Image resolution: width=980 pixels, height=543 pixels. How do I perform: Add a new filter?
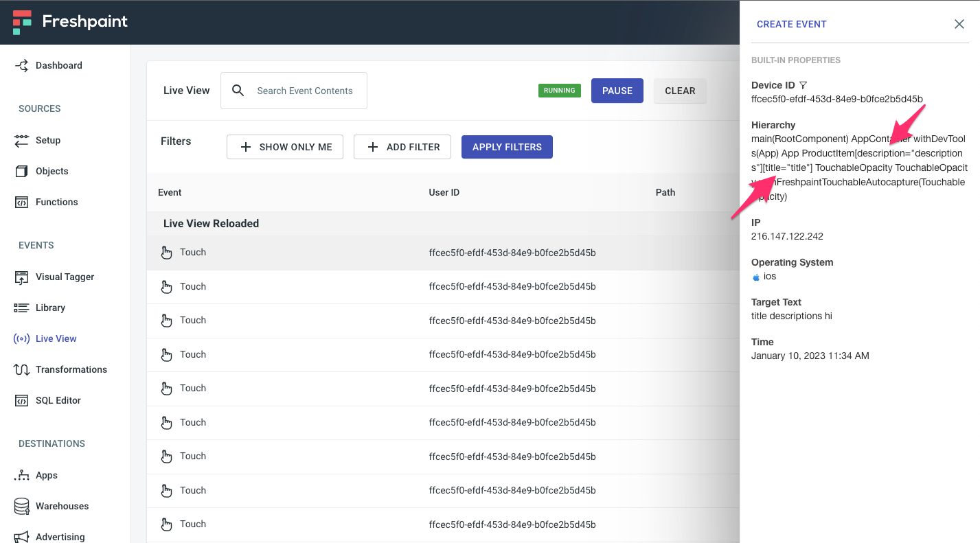(x=402, y=147)
